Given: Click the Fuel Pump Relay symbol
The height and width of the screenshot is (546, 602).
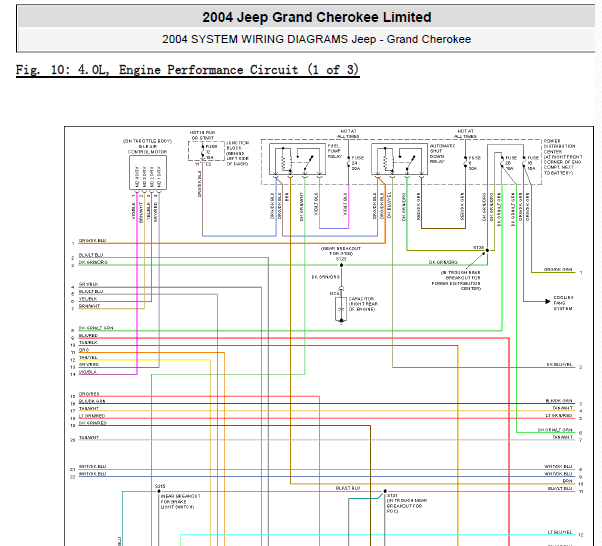Looking at the screenshot, I should pos(298,159).
